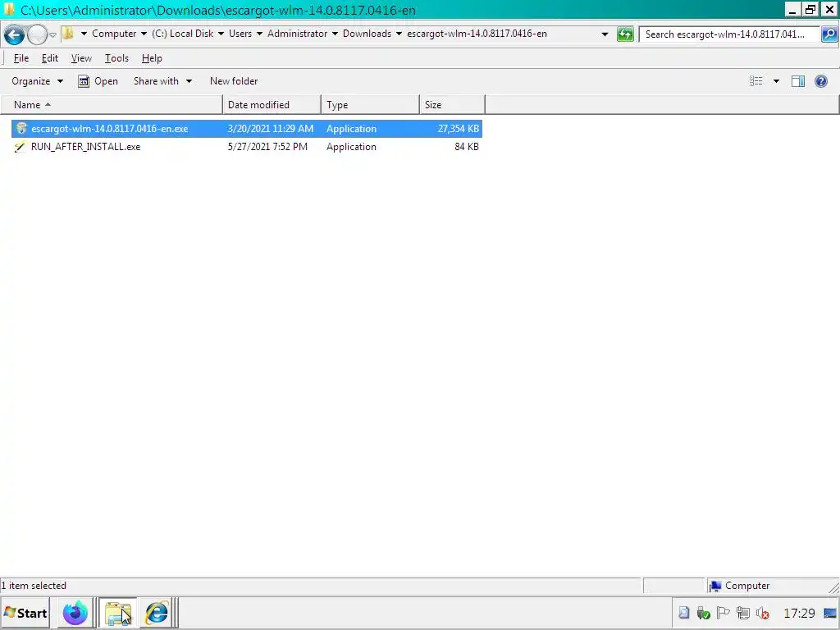Open the Share with dropdown
Screen dimensions: 840x630
(162, 81)
